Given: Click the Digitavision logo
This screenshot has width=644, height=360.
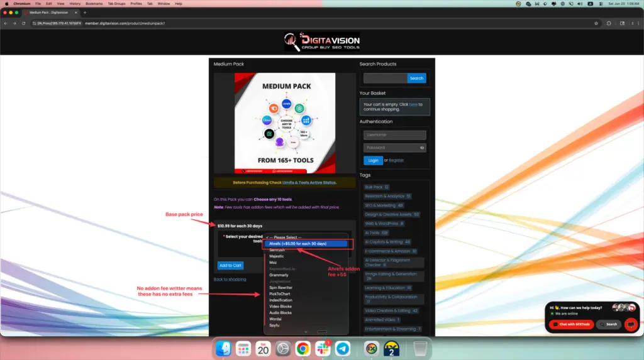Looking at the screenshot, I should (x=322, y=42).
